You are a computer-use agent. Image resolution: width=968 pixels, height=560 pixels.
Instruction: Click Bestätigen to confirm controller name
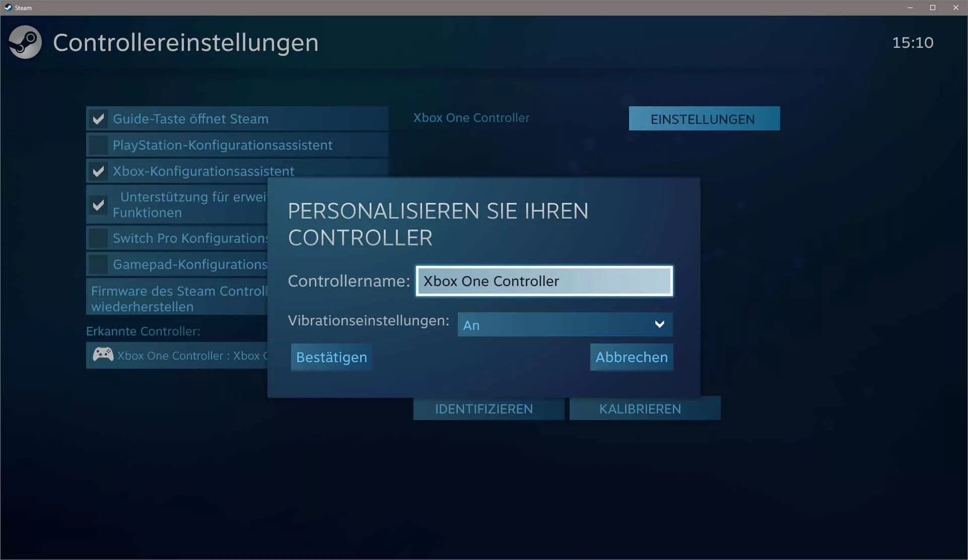point(331,357)
